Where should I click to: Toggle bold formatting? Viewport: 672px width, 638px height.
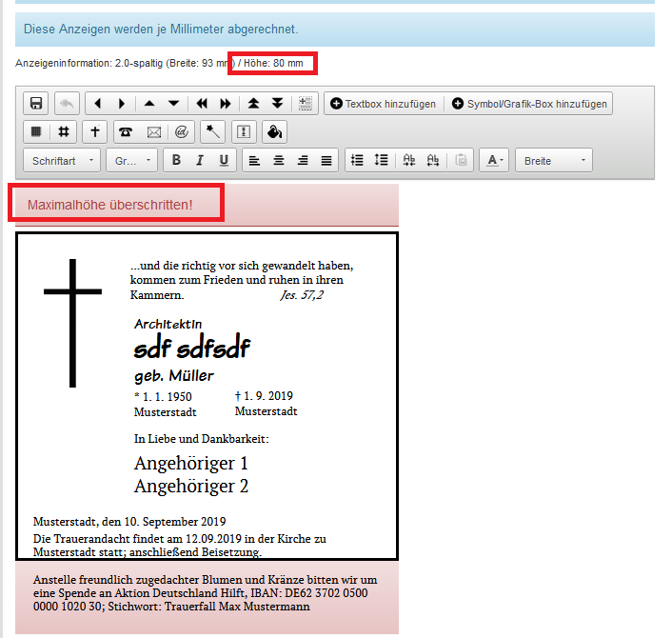[176, 160]
